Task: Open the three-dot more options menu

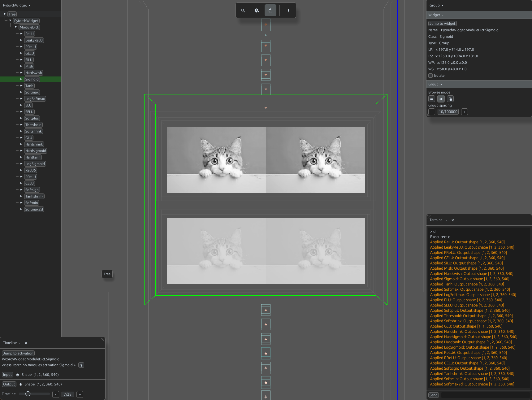Action: point(288,11)
